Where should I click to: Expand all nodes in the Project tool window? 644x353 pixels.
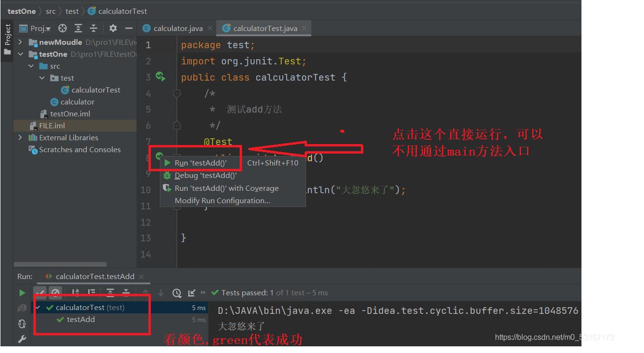click(78, 28)
